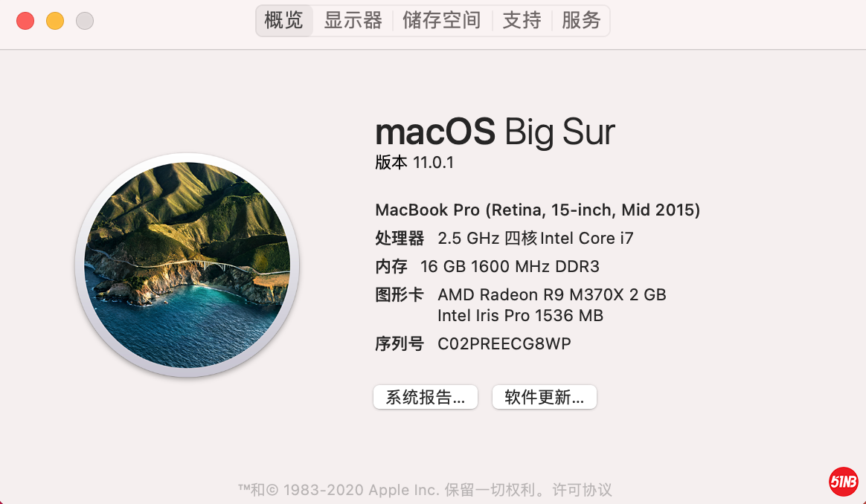Select the 储存空间 tab

442,21
